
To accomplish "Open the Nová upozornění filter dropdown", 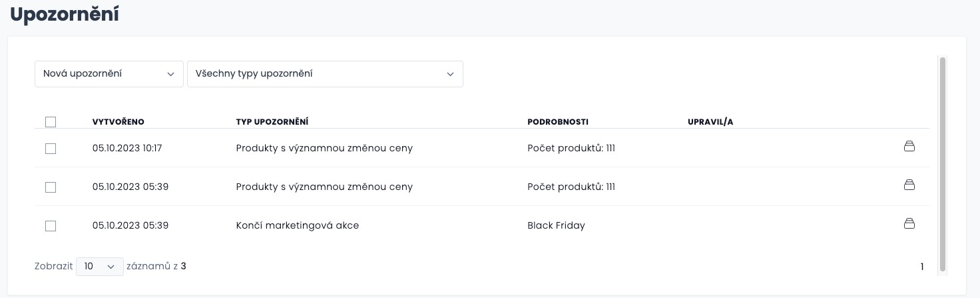I will (x=109, y=74).
